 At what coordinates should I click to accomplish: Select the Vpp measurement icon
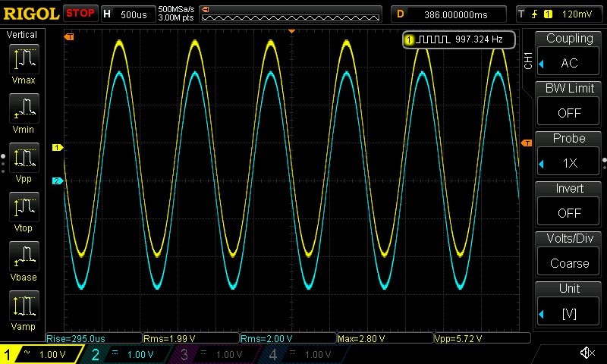tap(24, 158)
